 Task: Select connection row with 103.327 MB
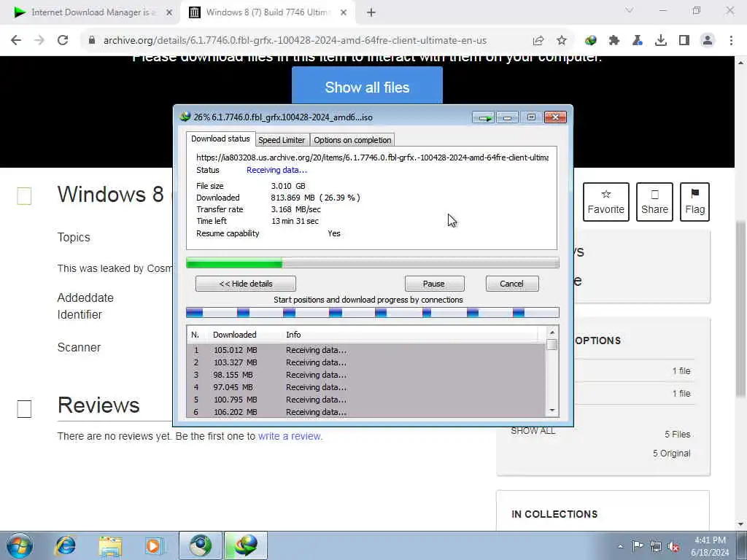(366, 362)
